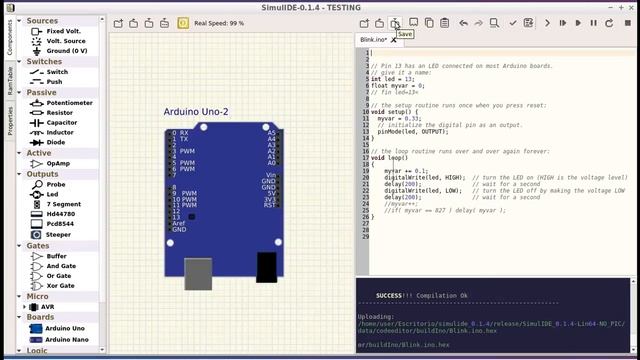Collapse the Gates category
This screenshot has width=640, height=360.
pyautogui.click(x=19, y=246)
